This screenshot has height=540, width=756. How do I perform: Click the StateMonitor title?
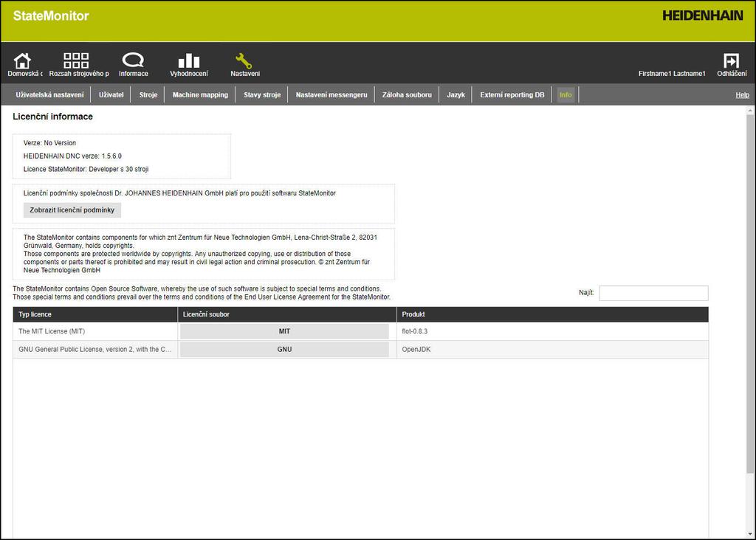tap(51, 16)
